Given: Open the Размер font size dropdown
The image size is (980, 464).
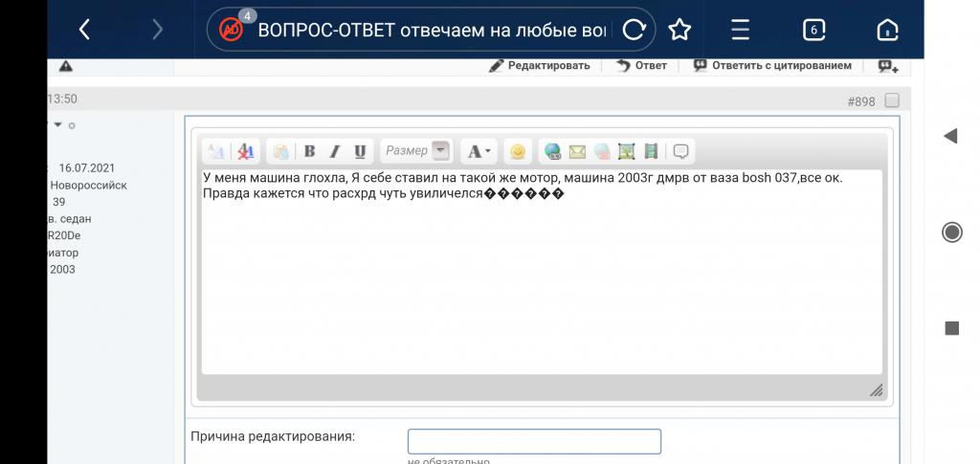Looking at the screenshot, I should (x=440, y=150).
